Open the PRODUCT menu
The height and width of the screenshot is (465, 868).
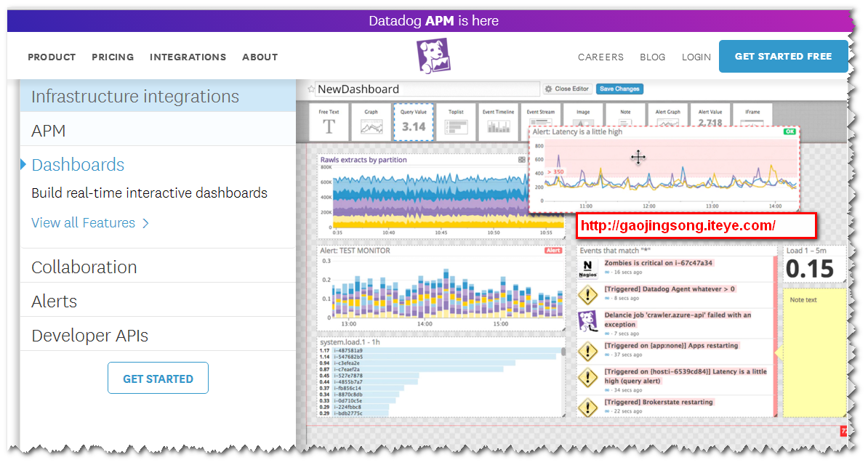pyautogui.click(x=52, y=57)
